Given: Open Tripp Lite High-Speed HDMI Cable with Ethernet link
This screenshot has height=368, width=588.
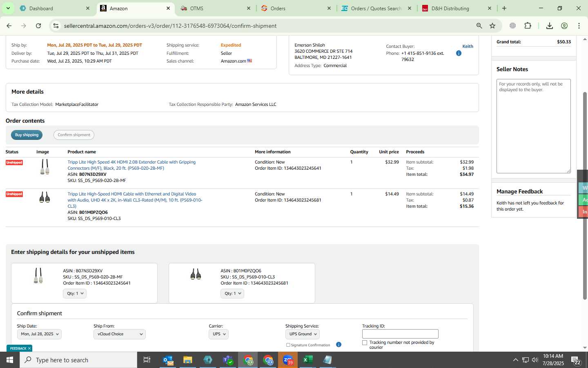Looking at the screenshot, I should [135, 200].
